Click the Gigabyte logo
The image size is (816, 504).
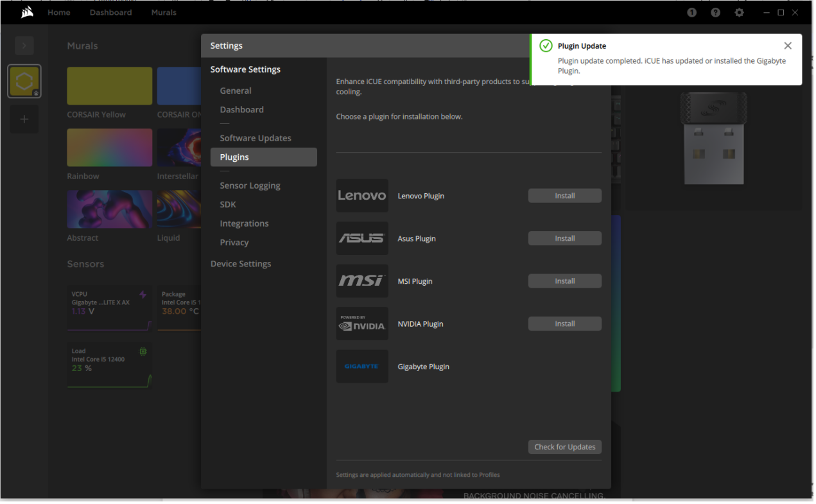pyautogui.click(x=362, y=367)
